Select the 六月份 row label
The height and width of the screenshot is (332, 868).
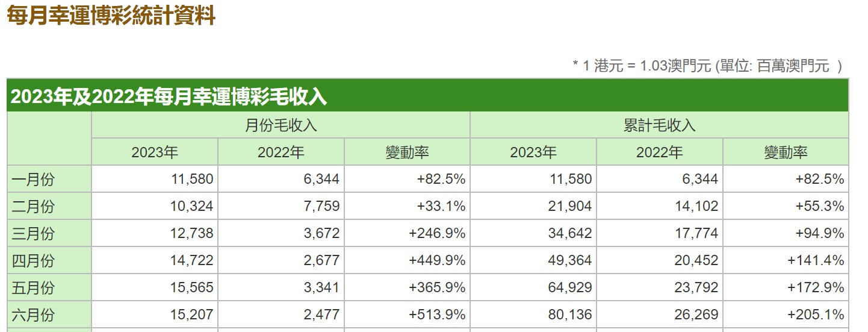[x=33, y=315]
